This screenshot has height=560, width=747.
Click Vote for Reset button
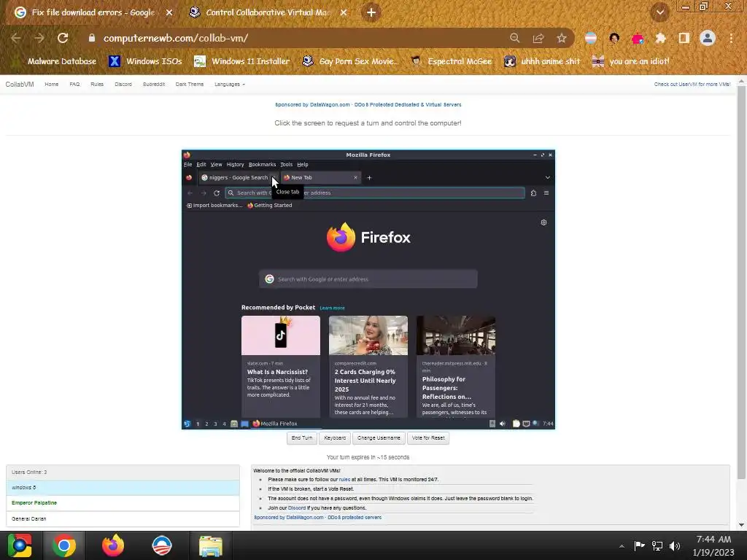click(x=428, y=438)
